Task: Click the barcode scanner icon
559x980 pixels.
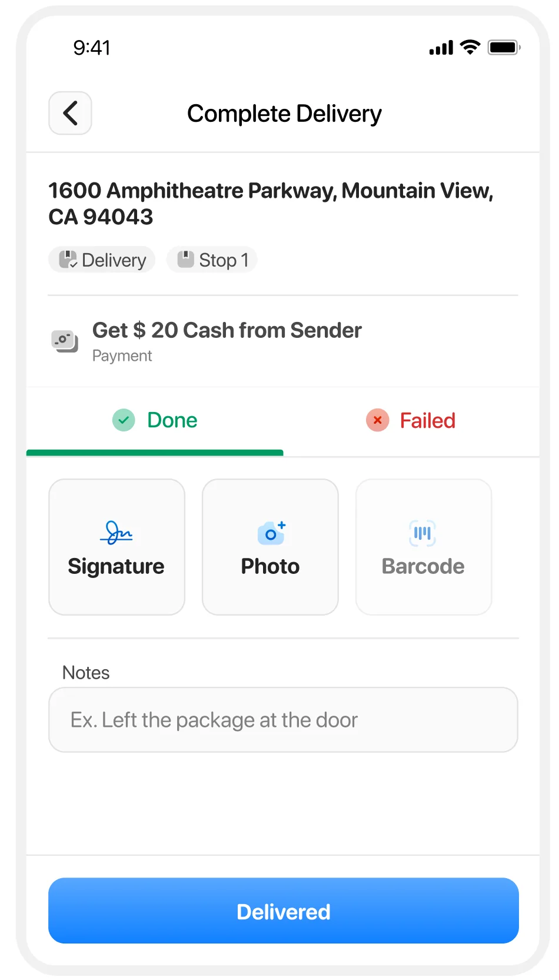Action: tap(422, 533)
